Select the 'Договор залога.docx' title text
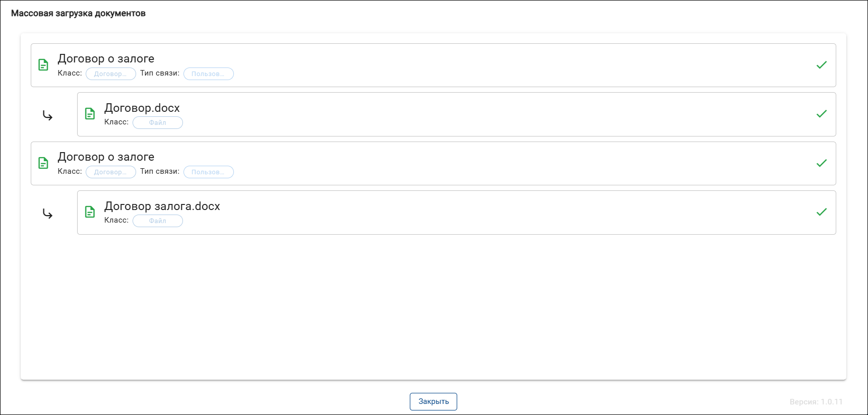Screen dimensions: 868x415 pyautogui.click(x=162, y=206)
